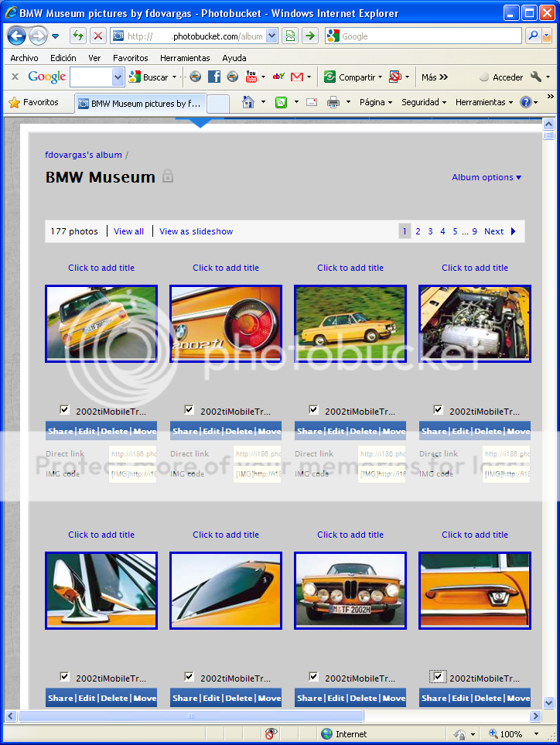Click the horizontal scrollbar thumb
Screen dimensions: 560x745
(191, 716)
